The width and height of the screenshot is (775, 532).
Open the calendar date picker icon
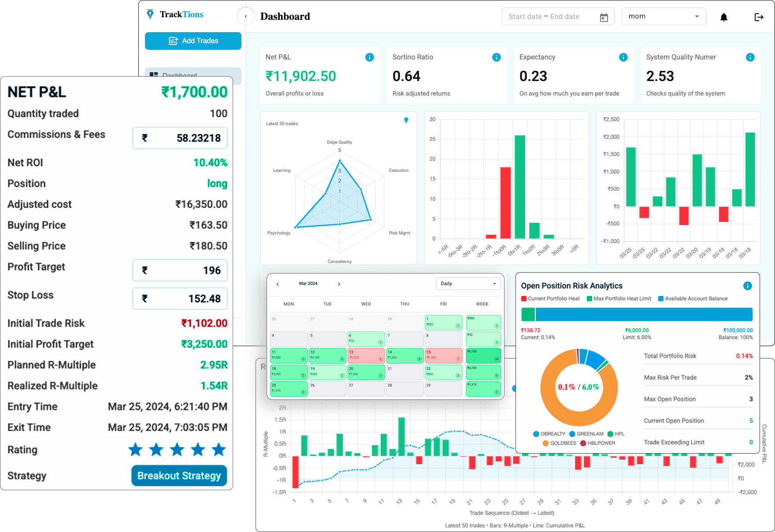(604, 17)
